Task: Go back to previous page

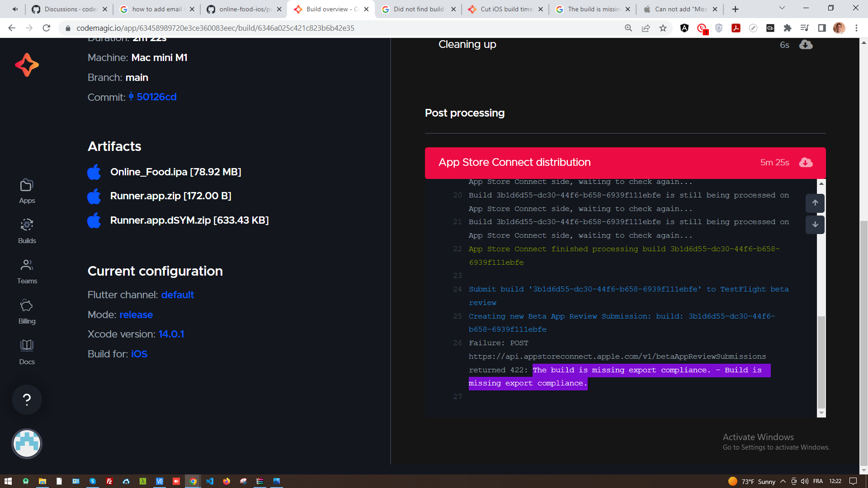Action: click(12, 28)
